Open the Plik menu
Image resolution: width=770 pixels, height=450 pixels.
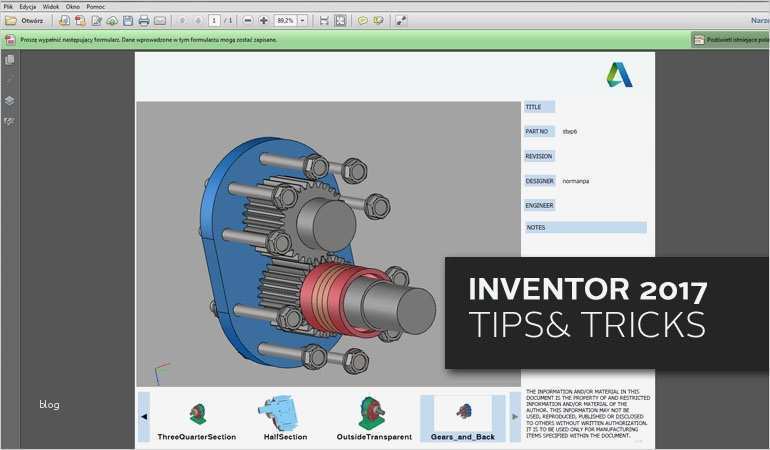[x=8, y=7]
